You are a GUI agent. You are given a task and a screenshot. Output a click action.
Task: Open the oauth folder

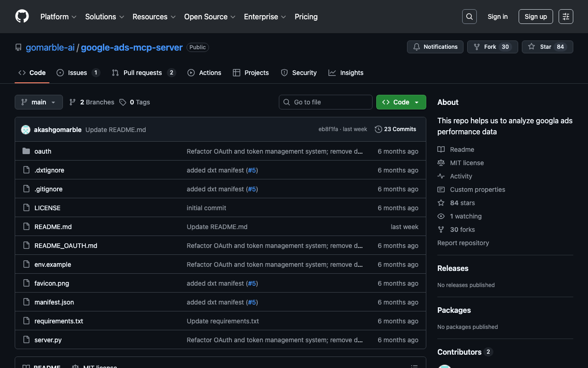point(43,151)
